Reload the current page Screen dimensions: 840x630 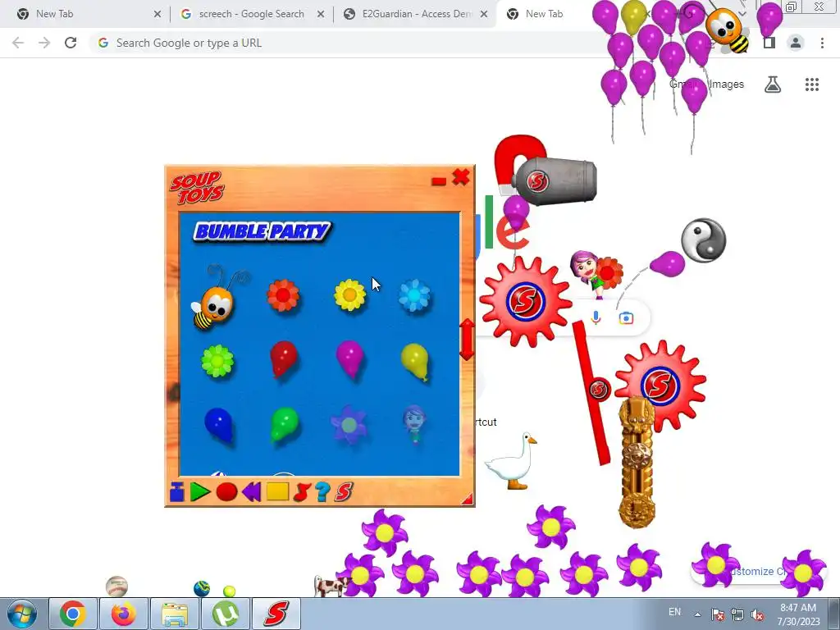(71, 43)
